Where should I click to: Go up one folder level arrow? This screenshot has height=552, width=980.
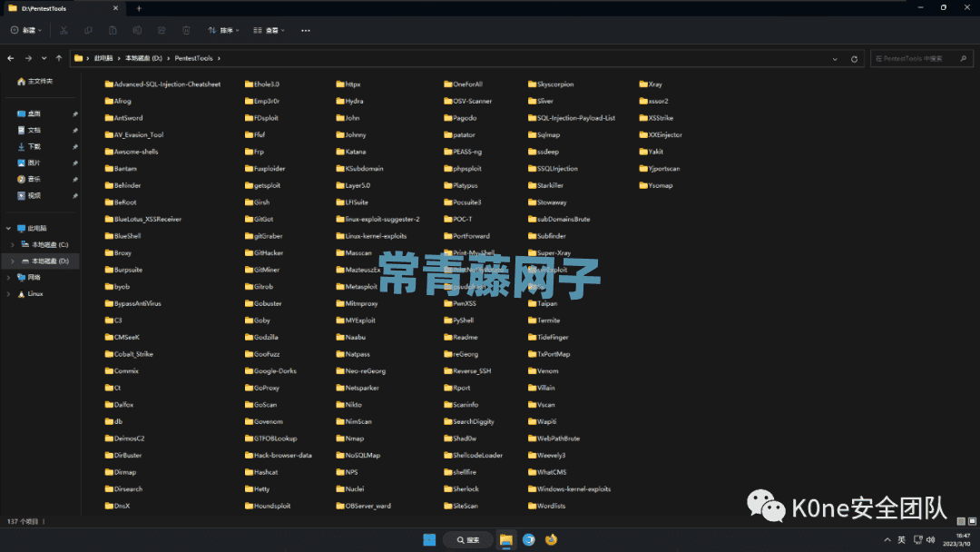59,58
